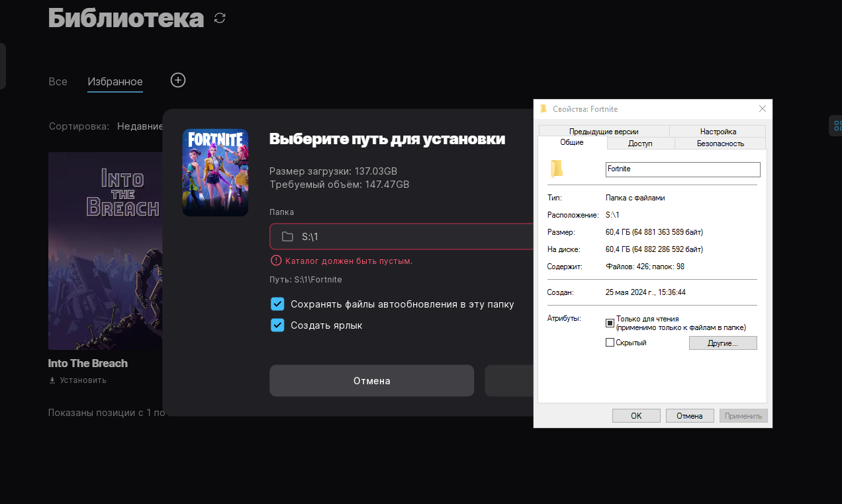Uncheck Сохранять файлы автообновления в эту папку
The height and width of the screenshot is (504, 842).
click(x=277, y=304)
